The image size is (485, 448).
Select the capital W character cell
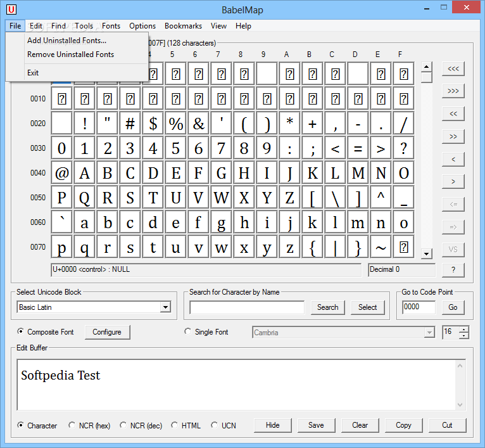click(x=221, y=198)
